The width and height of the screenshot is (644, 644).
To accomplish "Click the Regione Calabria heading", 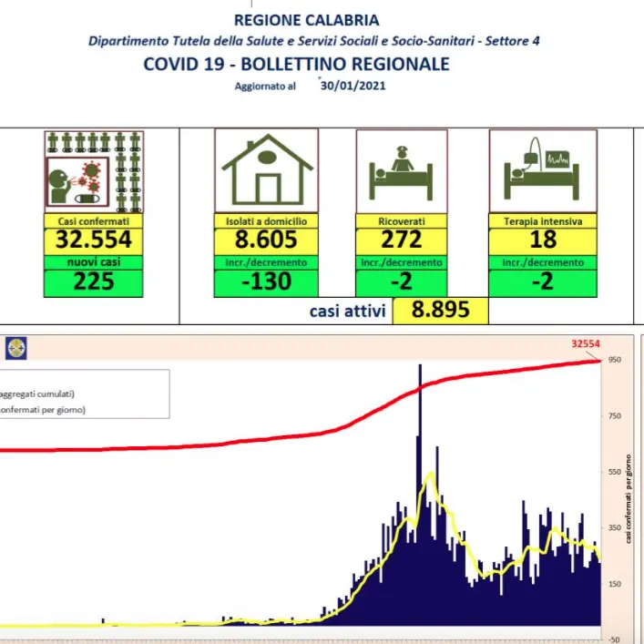I will coord(306,20).
